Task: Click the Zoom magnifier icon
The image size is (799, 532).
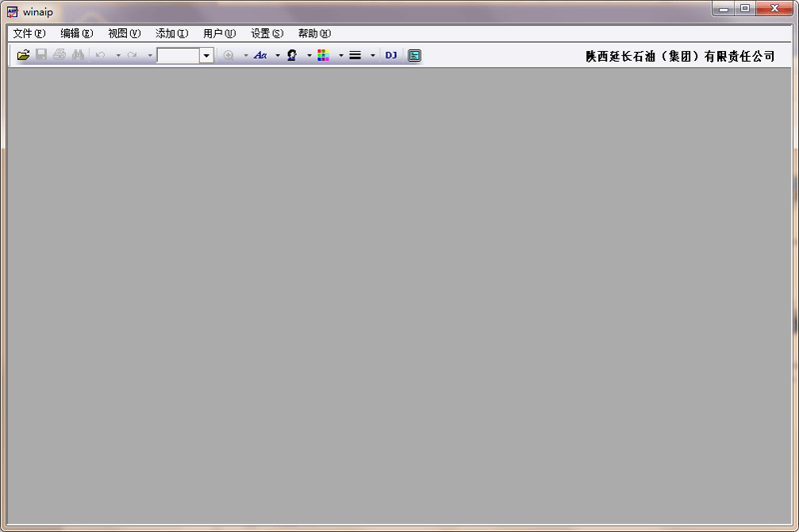Action: (229, 55)
